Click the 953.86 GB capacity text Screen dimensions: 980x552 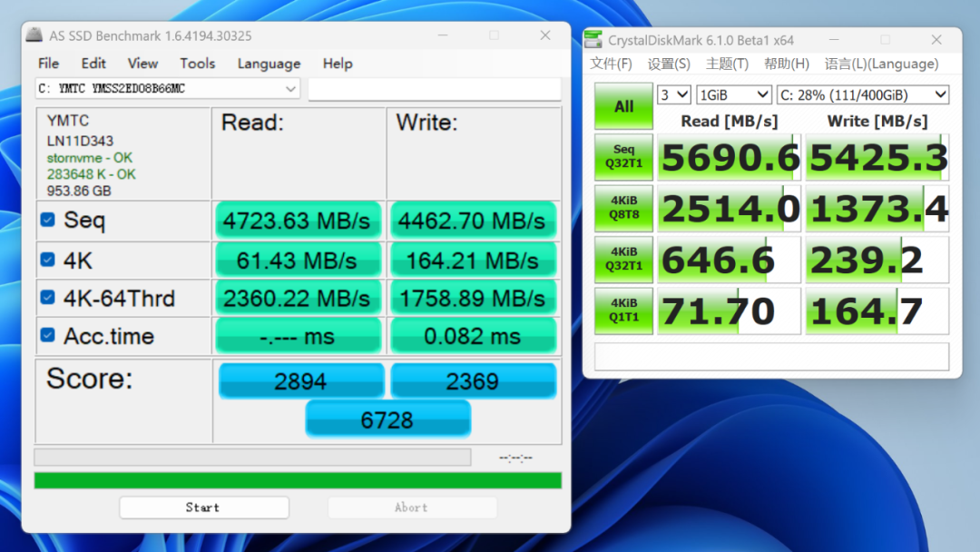[x=79, y=191]
